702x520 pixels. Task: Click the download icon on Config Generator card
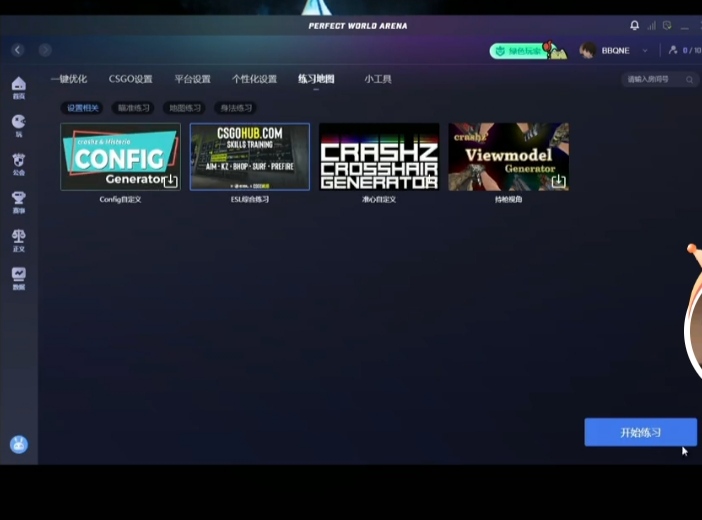[171, 180]
